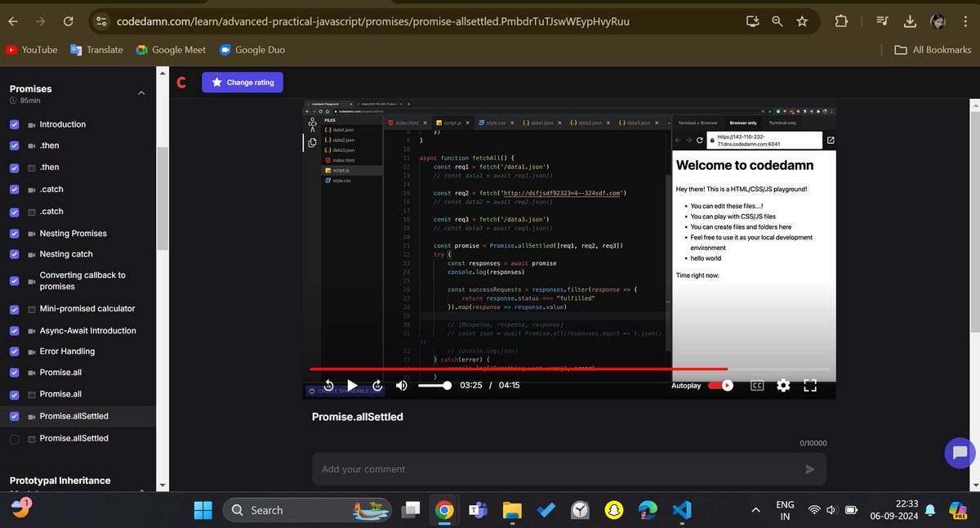Open File Explorer from the taskbar

coord(512,510)
